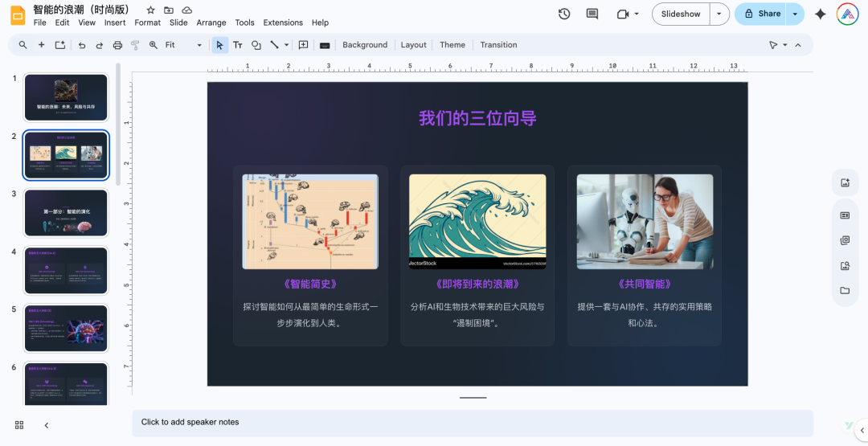The image size is (868, 446).
Task: Open the Insert menu
Action: click(x=115, y=23)
